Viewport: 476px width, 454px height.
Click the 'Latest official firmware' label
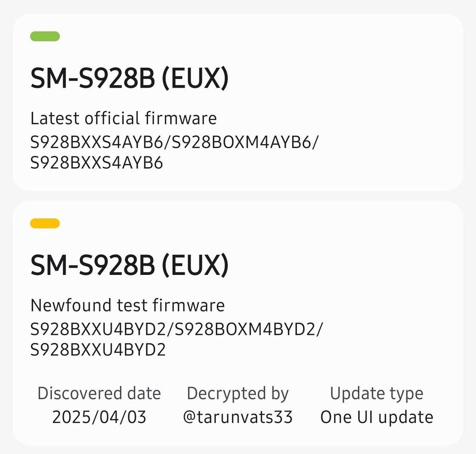pyautogui.click(x=123, y=118)
